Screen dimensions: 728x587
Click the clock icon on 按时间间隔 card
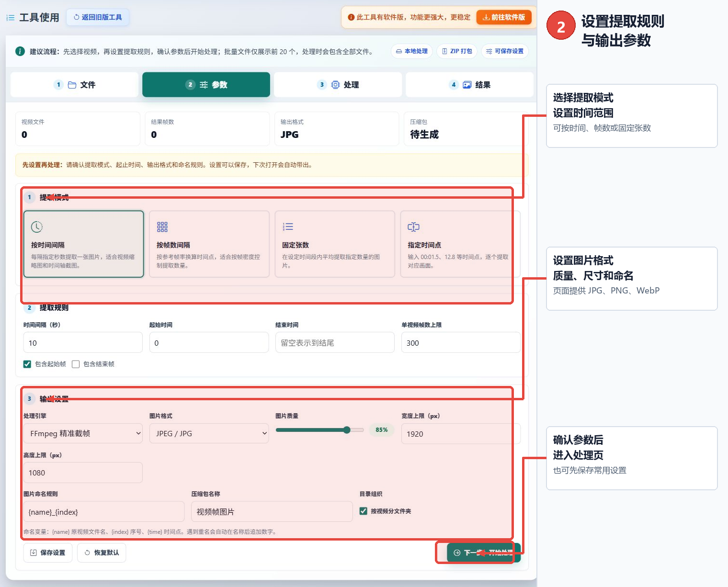[x=37, y=227]
